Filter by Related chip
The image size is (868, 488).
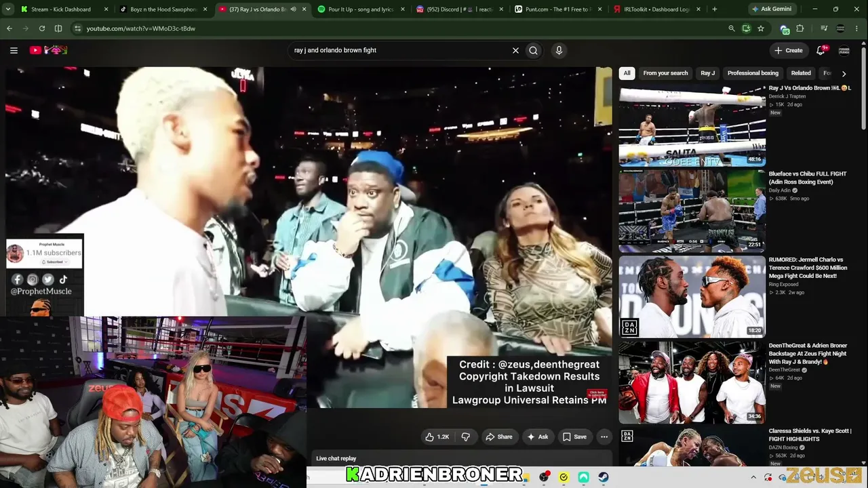tap(801, 73)
